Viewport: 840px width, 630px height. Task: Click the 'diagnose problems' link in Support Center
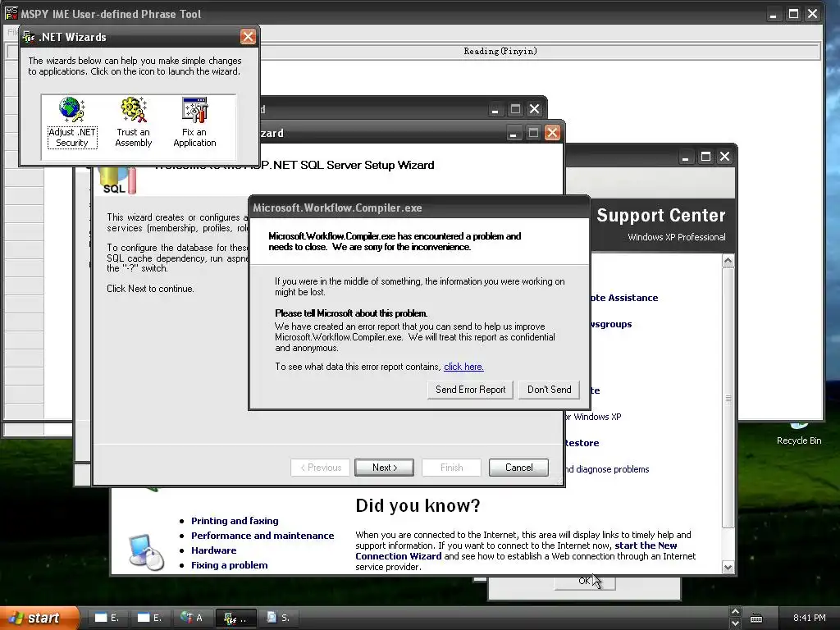[607, 469]
